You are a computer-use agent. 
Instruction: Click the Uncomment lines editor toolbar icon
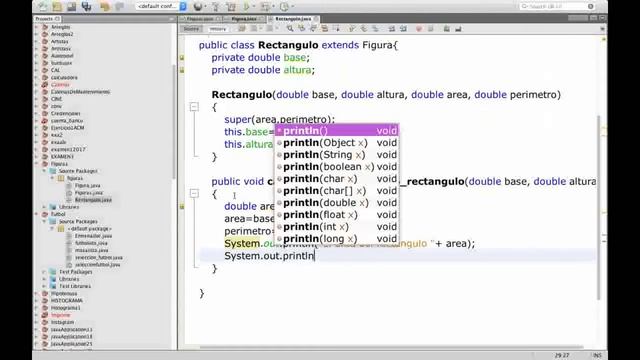pos(458,29)
